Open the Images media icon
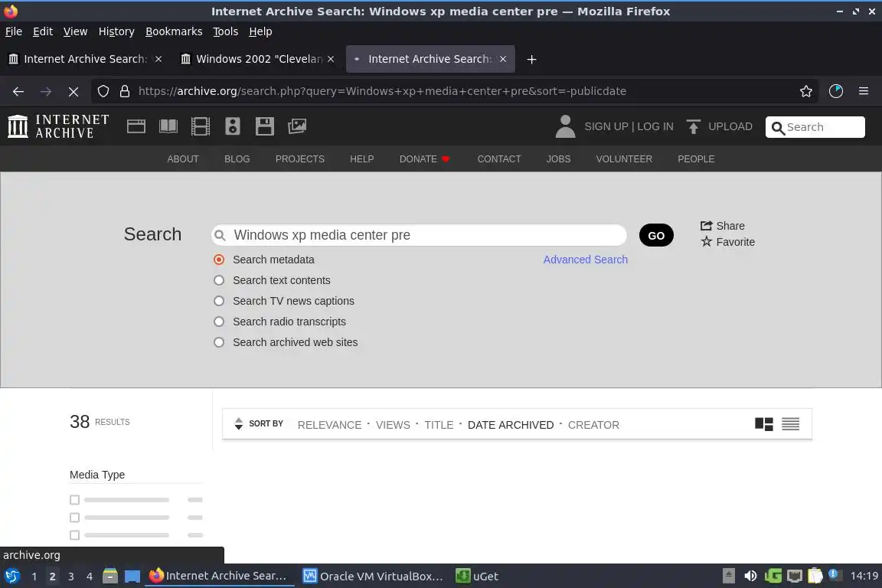Image resolution: width=882 pixels, height=588 pixels. click(x=297, y=126)
